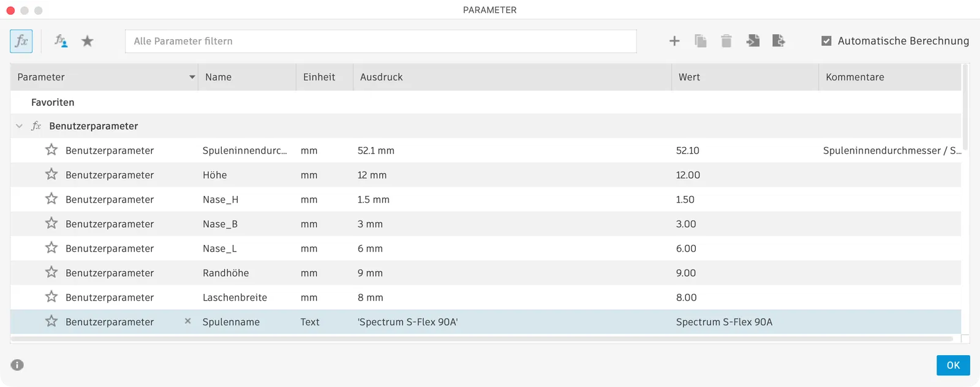
Task: Collapse the Benutzerparameter group
Action: [19, 126]
